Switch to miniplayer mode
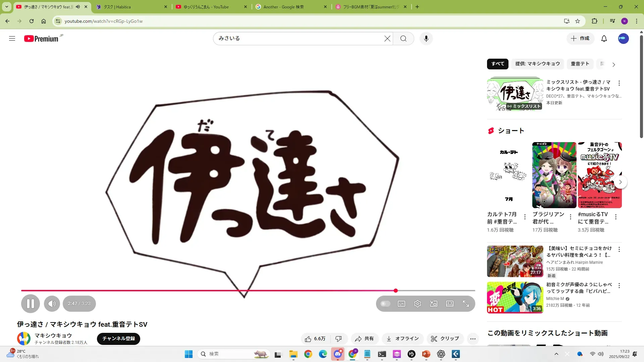 (434, 304)
